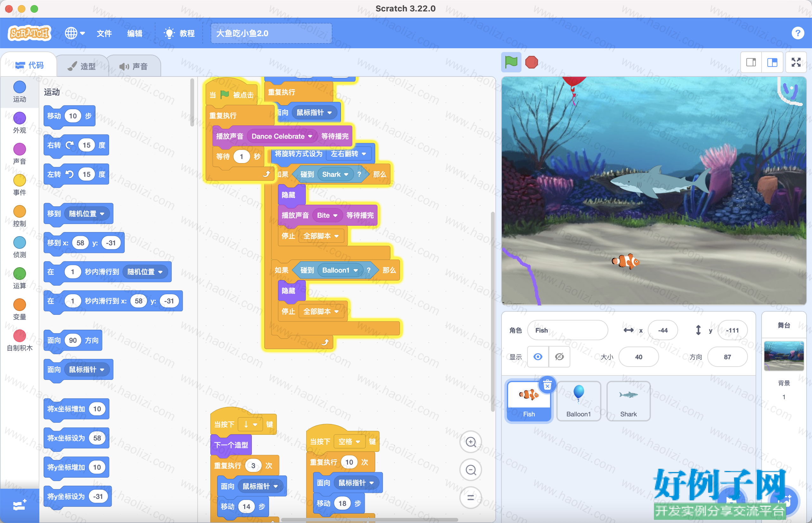This screenshot has height=523, width=812.
Task: Open the language globe menu
Action: tap(75, 33)
